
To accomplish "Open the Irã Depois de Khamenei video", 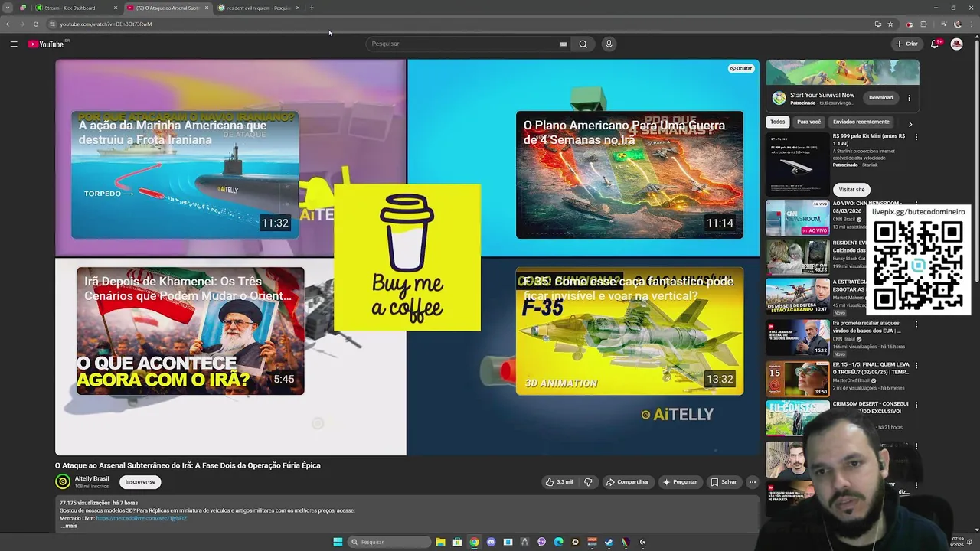I will (190, 331).
